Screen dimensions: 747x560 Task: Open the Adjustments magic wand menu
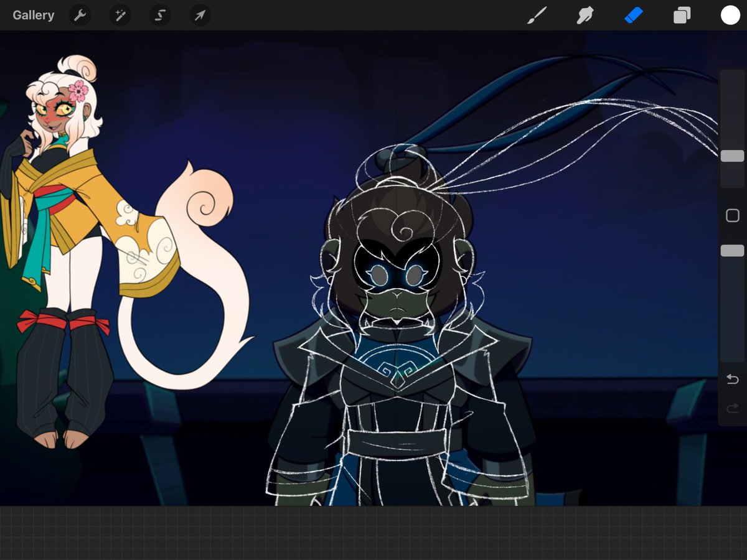pos(120,15)
